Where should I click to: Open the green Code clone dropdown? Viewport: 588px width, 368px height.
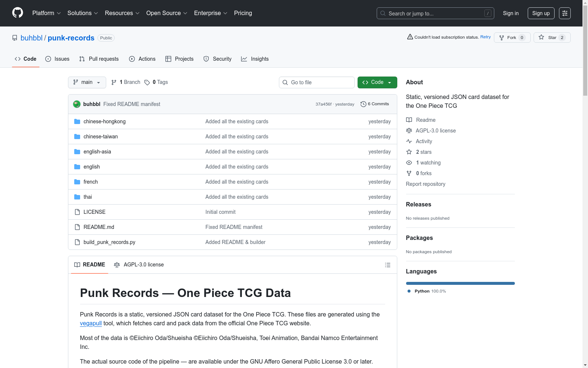coord(377,82)
